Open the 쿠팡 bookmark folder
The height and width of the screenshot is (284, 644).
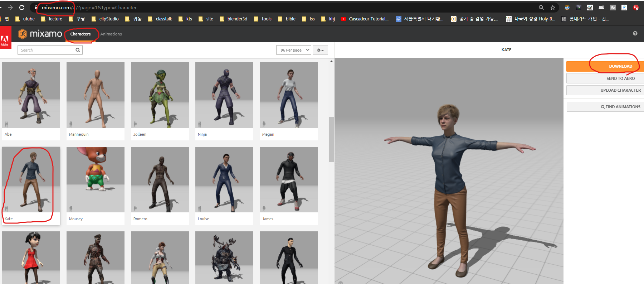point(77,19)
